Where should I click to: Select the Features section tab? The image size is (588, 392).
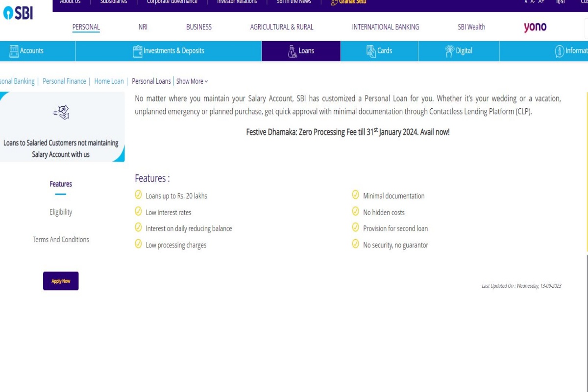click(61, 184)
